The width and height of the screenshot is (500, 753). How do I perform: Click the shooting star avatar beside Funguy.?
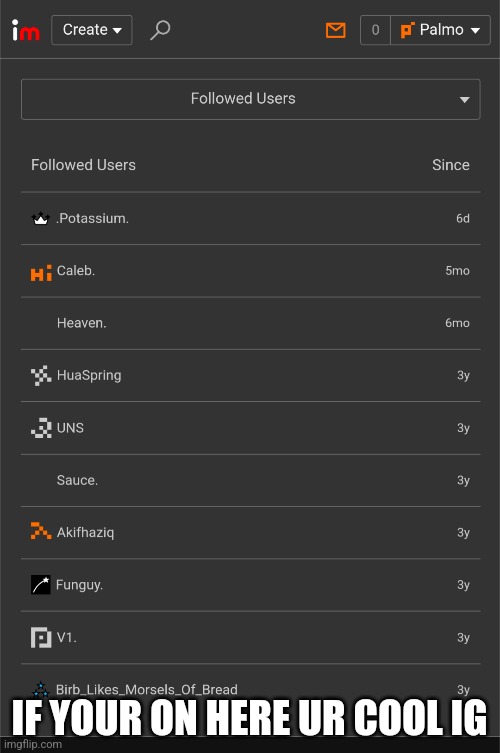point(41,585)
